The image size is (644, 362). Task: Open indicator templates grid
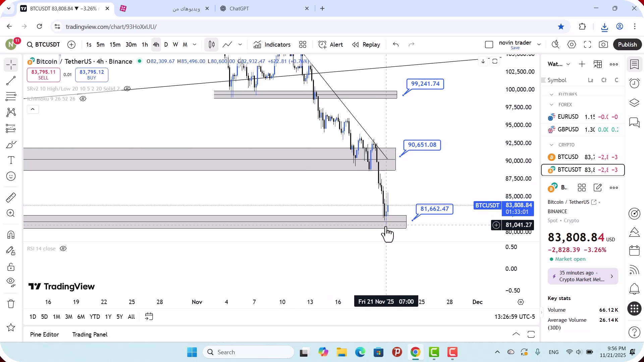[303, 45]
